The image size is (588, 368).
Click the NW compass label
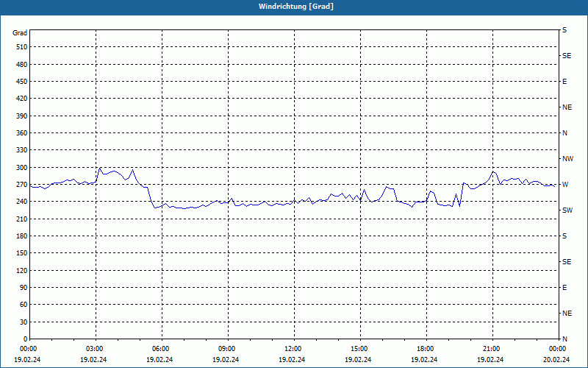click(567, 159)
